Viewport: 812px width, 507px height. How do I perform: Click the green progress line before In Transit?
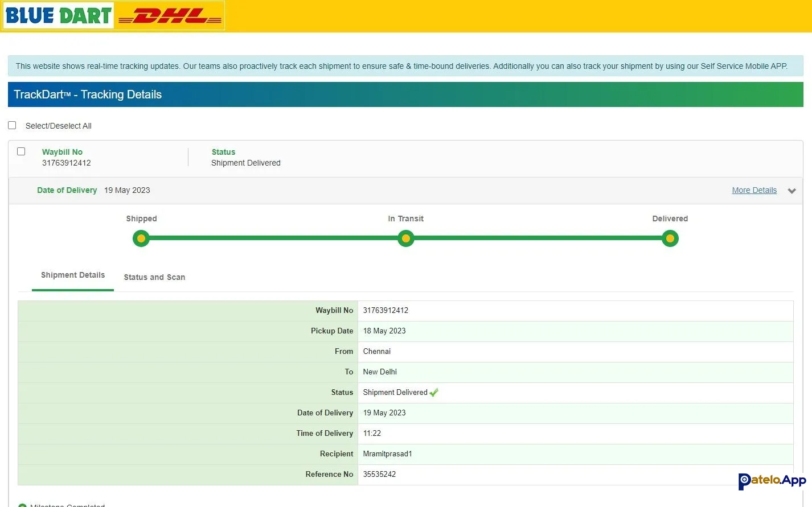(273, 238)
